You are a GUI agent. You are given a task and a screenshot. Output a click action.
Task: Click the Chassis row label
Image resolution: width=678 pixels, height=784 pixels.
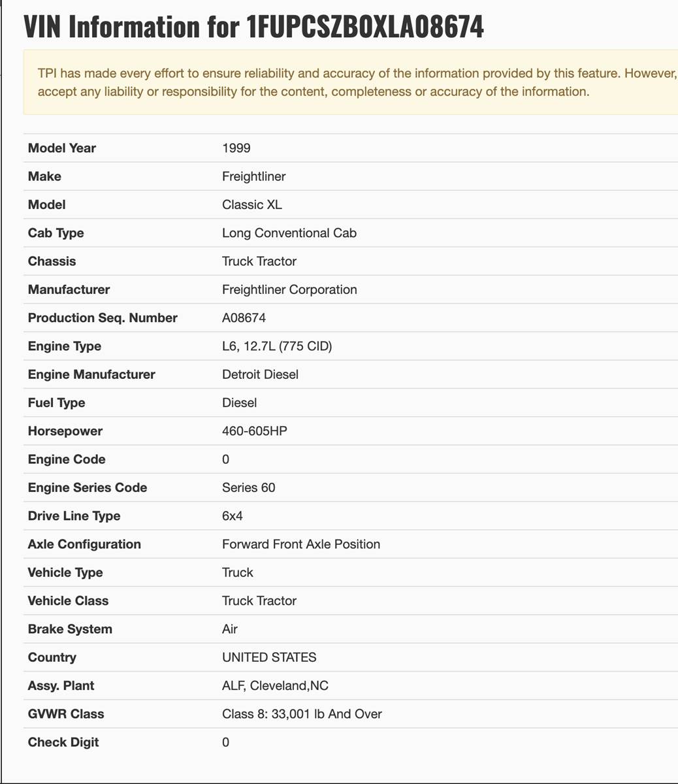[52, 261]
